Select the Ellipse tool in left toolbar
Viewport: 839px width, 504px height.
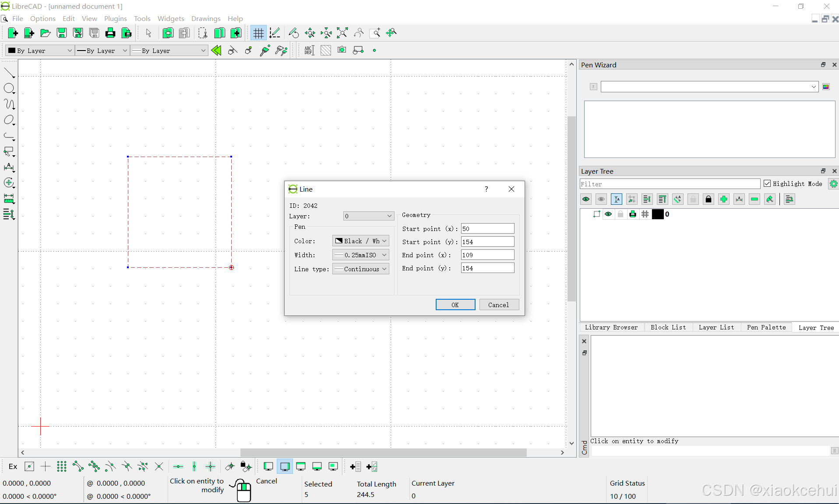pos(9,120)
